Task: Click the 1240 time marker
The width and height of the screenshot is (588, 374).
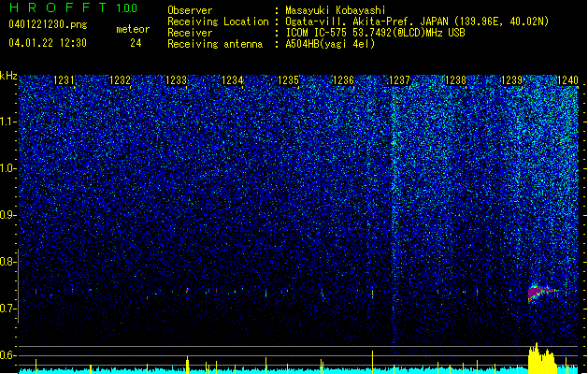Action: coord(567,80)
